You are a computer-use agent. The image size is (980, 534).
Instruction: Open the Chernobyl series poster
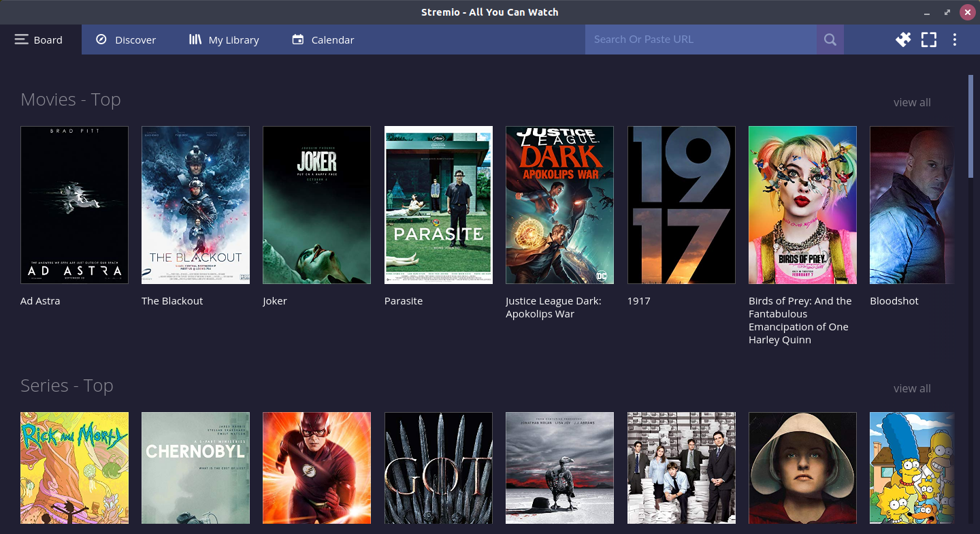[x=195, y=468]
